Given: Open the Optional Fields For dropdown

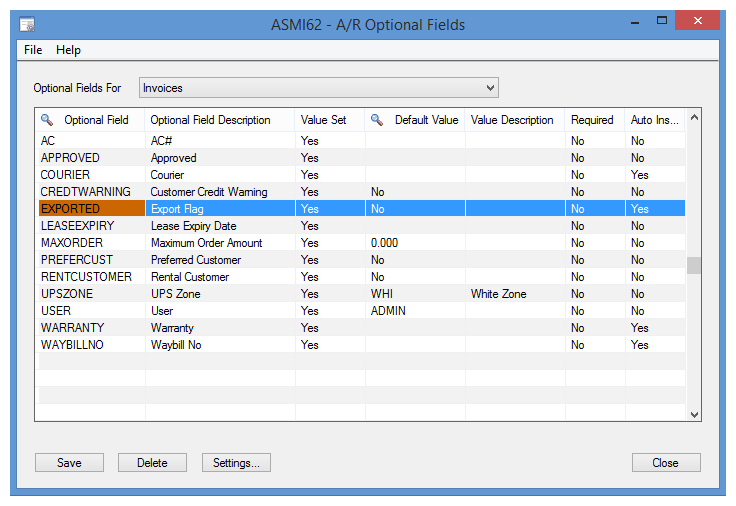Looking at the screenshot, I should 318,88.
